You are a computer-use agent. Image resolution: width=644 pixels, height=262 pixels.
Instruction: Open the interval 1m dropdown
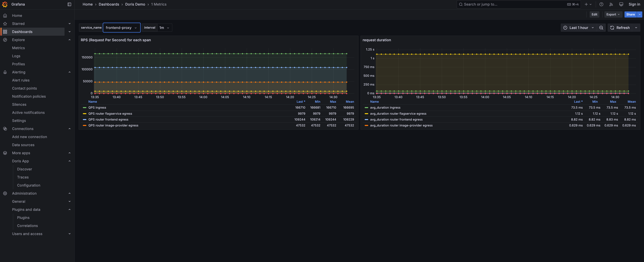tap(164, 28)
